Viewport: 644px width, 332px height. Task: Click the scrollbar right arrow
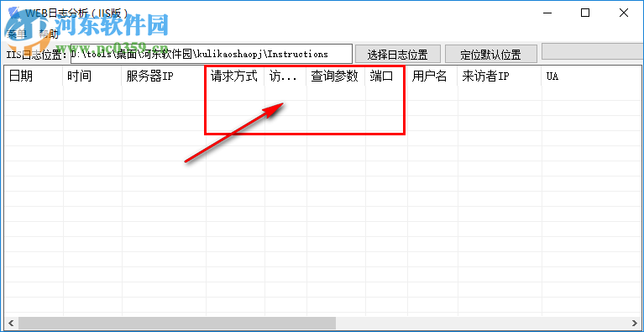point(635,323)
